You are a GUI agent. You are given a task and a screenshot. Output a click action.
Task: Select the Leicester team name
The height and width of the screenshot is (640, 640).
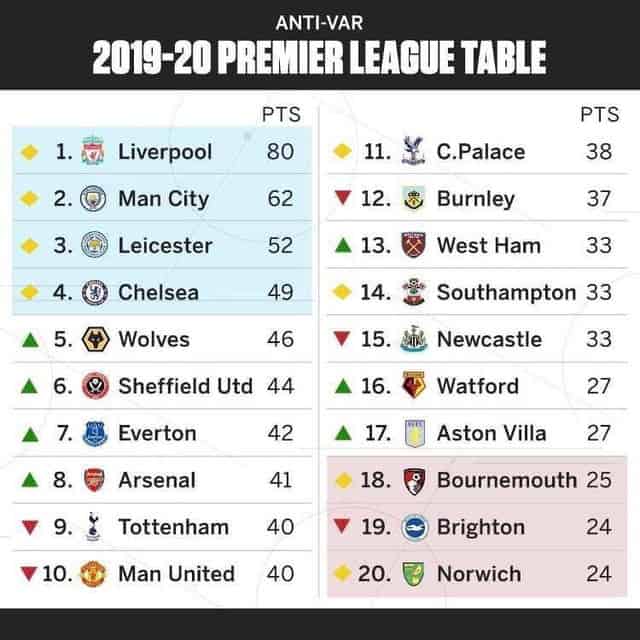165,245
